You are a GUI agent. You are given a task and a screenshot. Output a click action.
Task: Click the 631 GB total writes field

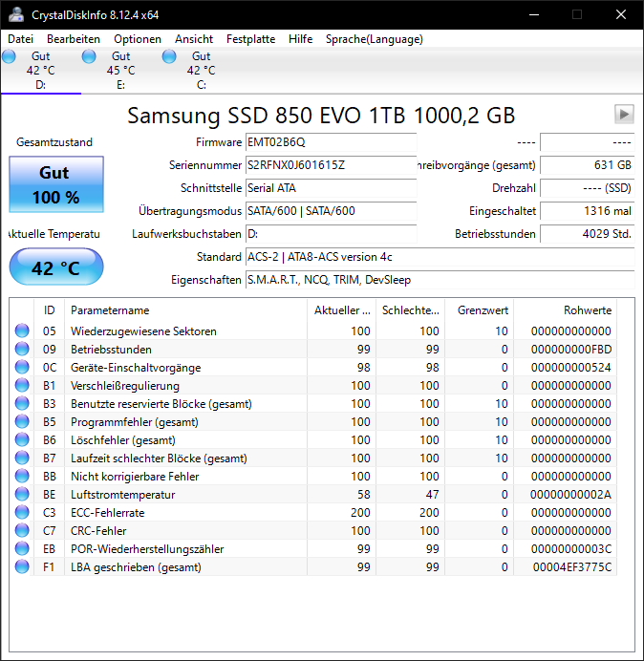[587, 165]
